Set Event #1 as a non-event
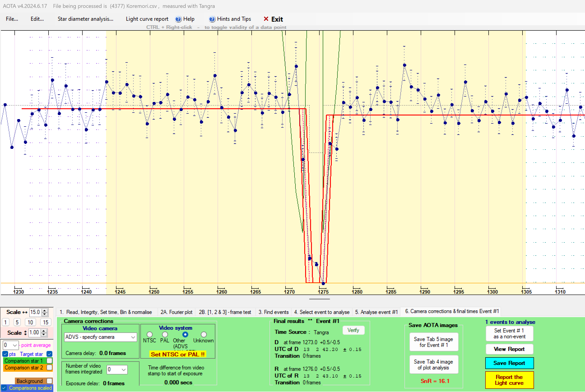Screen dimensions: 585x392 click(x=509, y=334)
